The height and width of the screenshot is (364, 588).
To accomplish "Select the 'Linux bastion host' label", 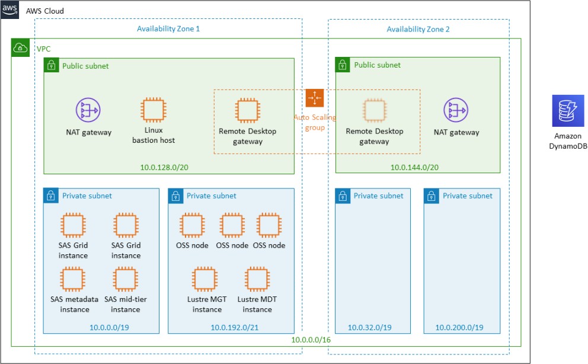I will coord(154,135).
